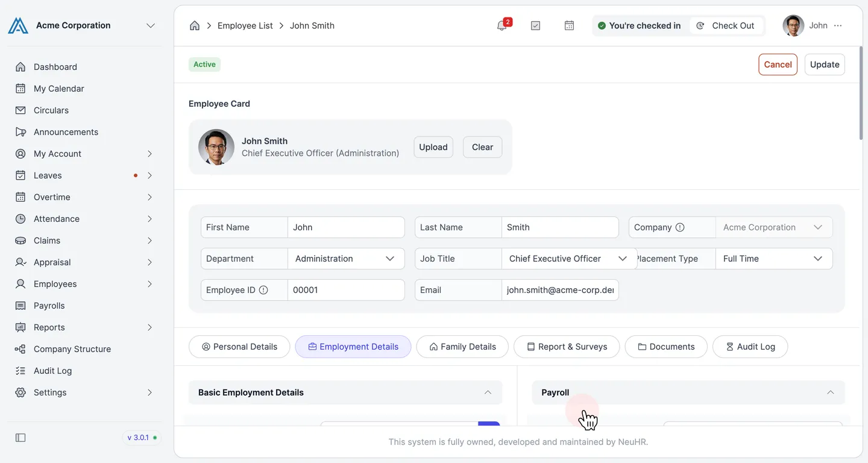Click the Cancel button

tap(778, 65)
